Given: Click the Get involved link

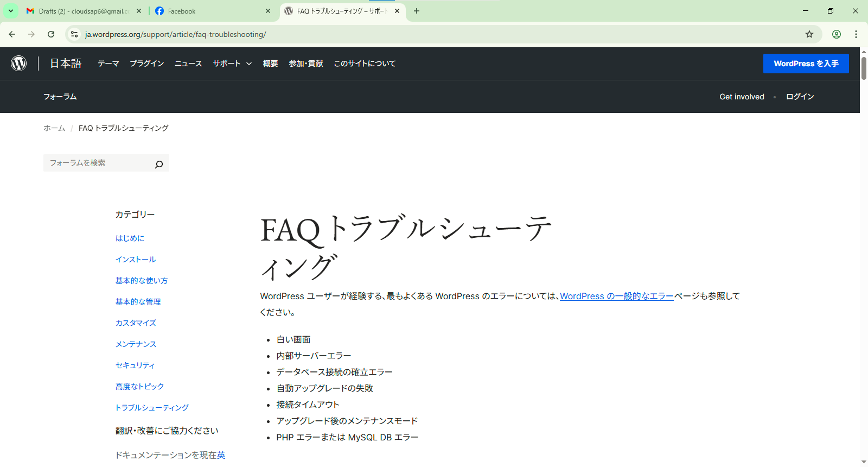Looking at the screenshot, I should 742,97.
